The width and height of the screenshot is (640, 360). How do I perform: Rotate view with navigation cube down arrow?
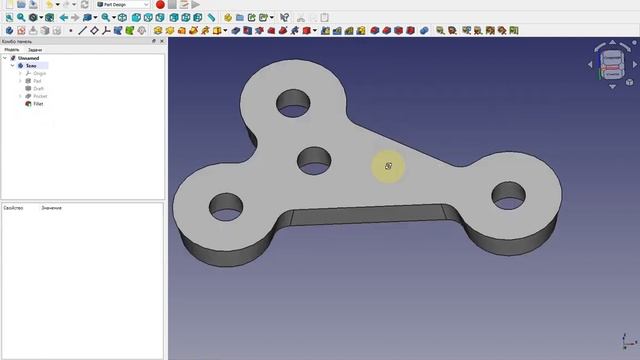tap(612, 87)
